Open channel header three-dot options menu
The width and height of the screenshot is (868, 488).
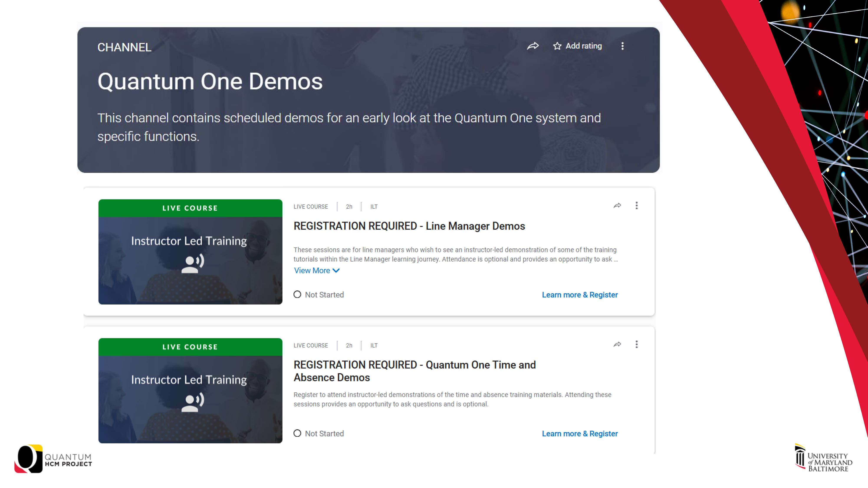(x=622, y=46)
